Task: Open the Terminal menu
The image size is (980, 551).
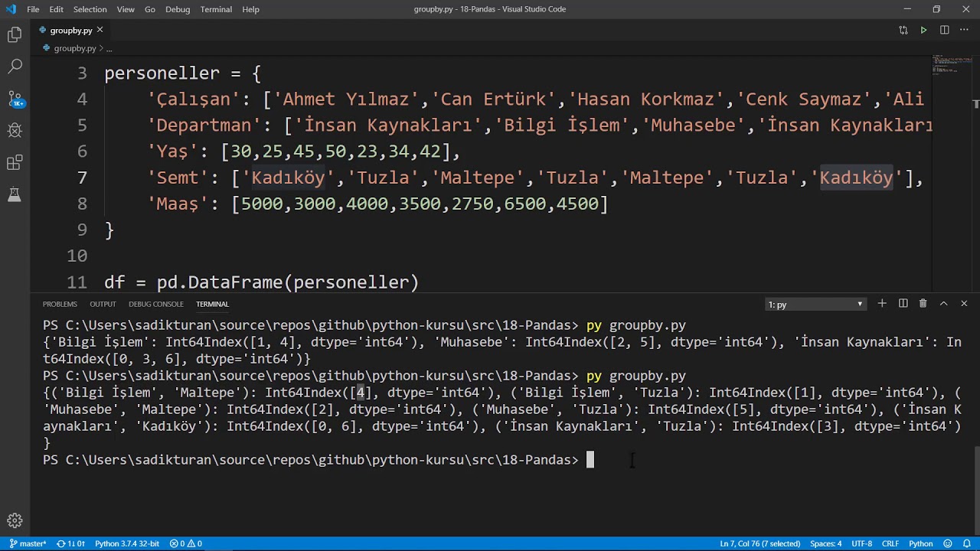Action: tap(216, 9)
